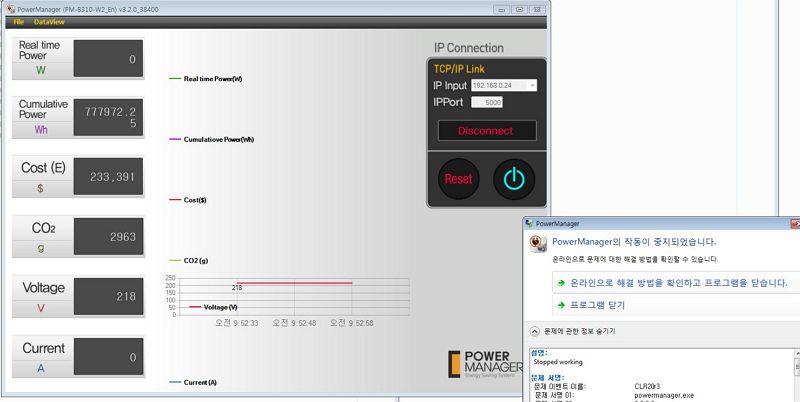Click the TCP/IP Link heading
Viewport: 800px width, 402px height.
pos(459,69)
